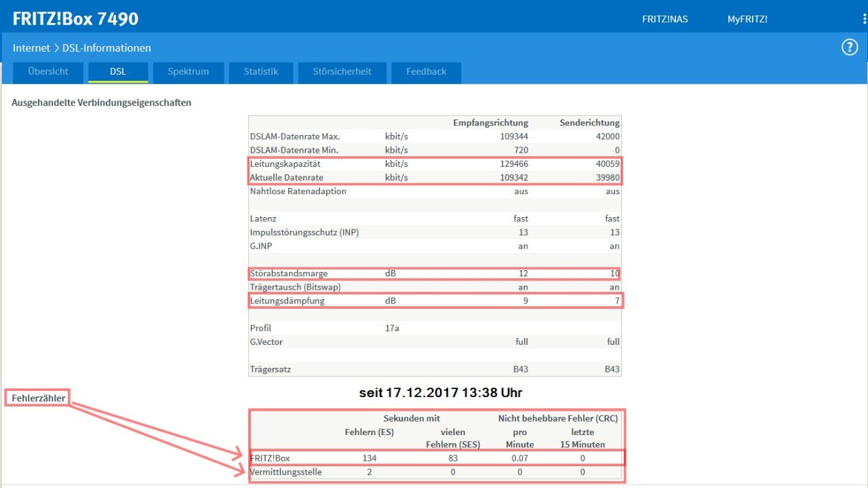Screen dimensions: 868x488
Task: Click the DSLAM-Datenrate Min. row label
Action: (294, 150)
